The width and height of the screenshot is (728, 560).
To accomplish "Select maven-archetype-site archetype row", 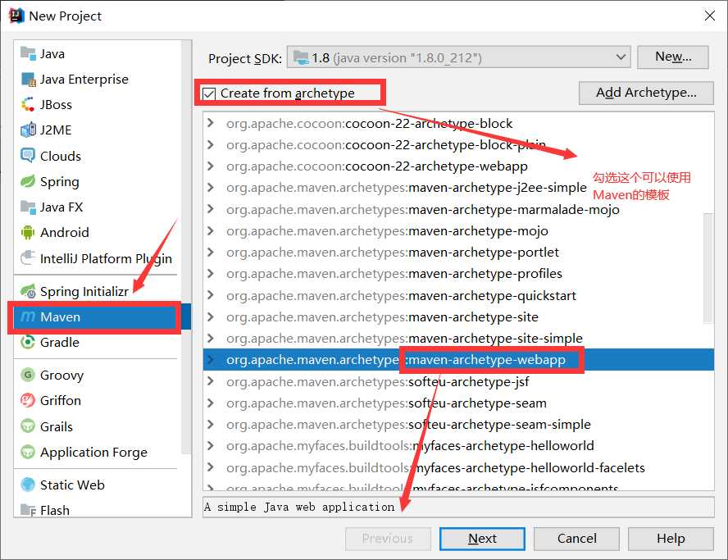I will click(x=458, y=316).
